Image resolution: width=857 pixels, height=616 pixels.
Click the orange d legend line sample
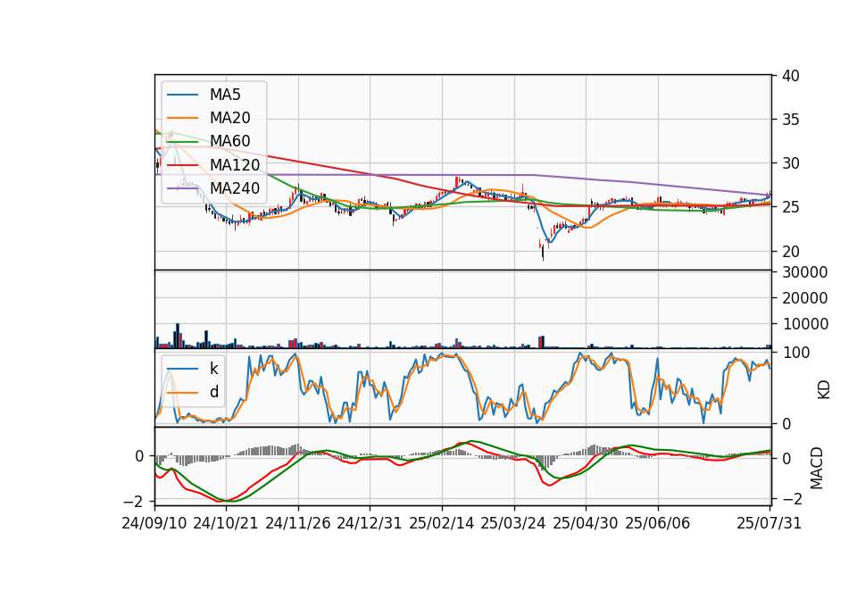(x=182, y=392)
